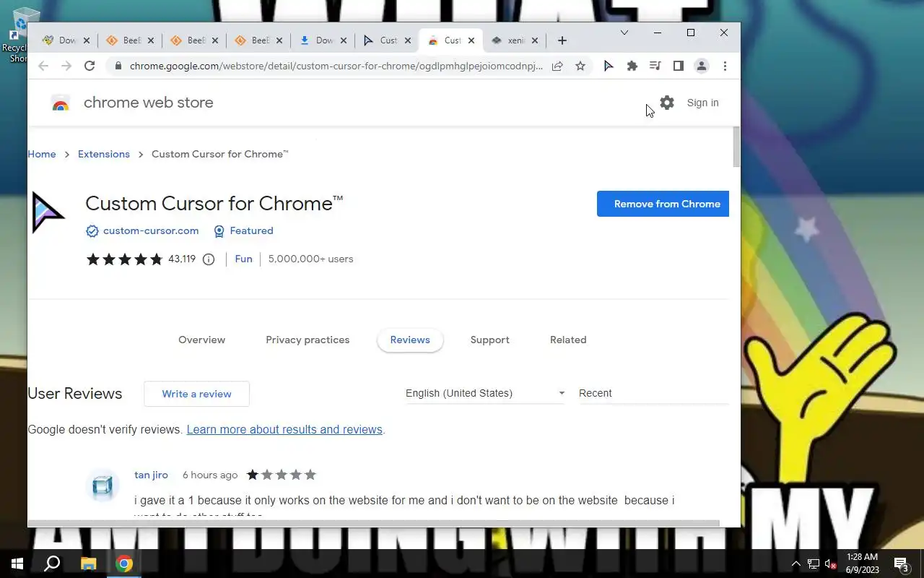This screenshot has width=924, height=578.
Task: Open File Explorer from the taskbar
Action: tap(88, 564)
